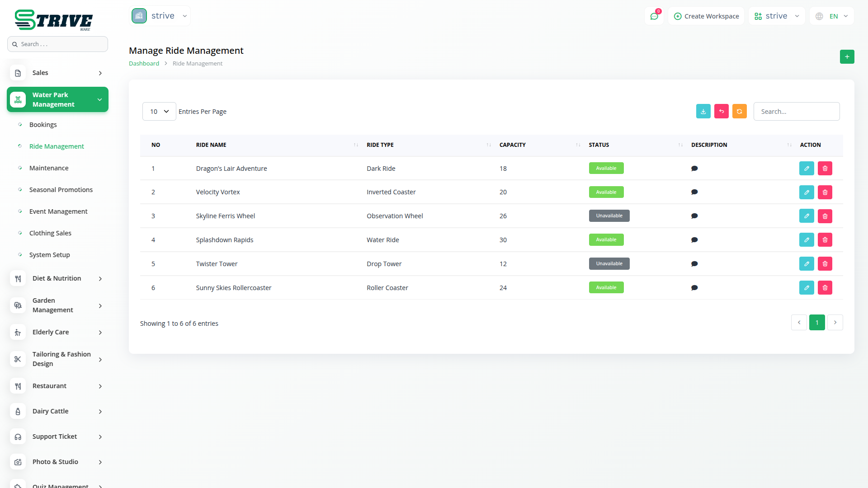Open the entries per page dropdown

pos(159,112)
